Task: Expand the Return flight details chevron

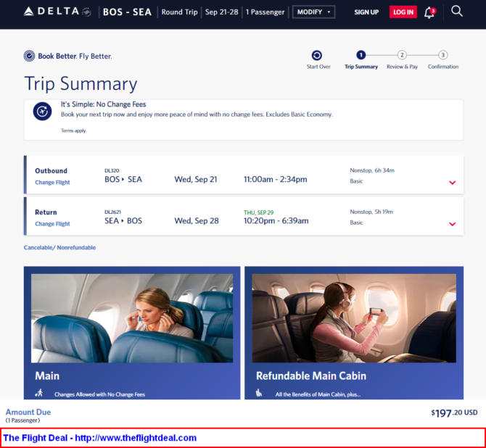Action: (x=452, y=224)
